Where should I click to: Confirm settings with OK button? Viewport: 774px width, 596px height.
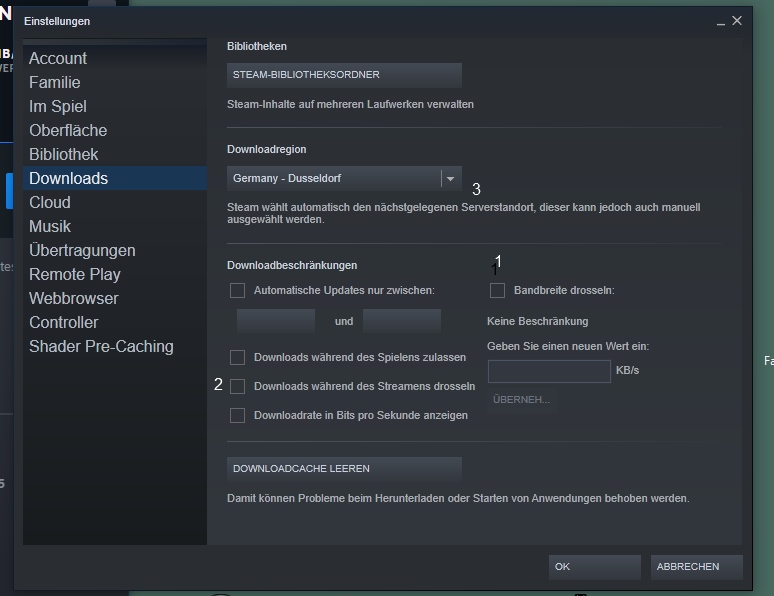[x=595, y=567]
